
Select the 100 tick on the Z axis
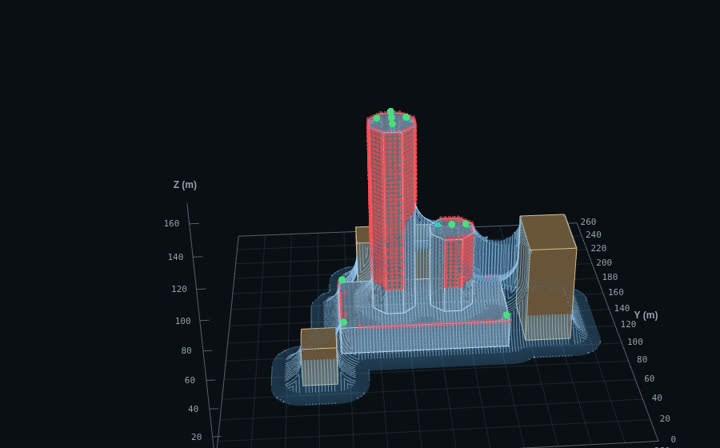pyautogui.click(x=183, y=321)
